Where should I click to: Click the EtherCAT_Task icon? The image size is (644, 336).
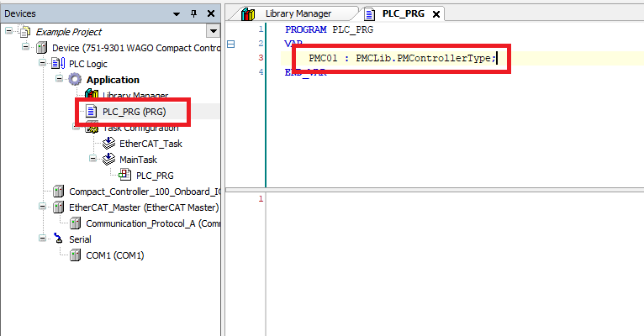[x=108, y=144]
